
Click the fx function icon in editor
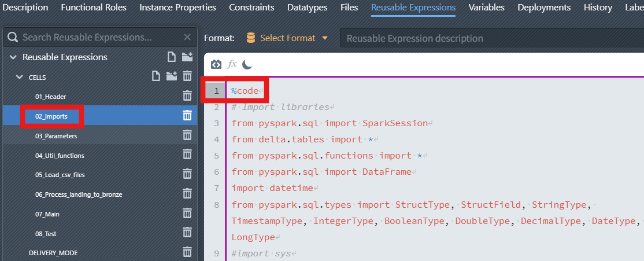tap(232, 64)
